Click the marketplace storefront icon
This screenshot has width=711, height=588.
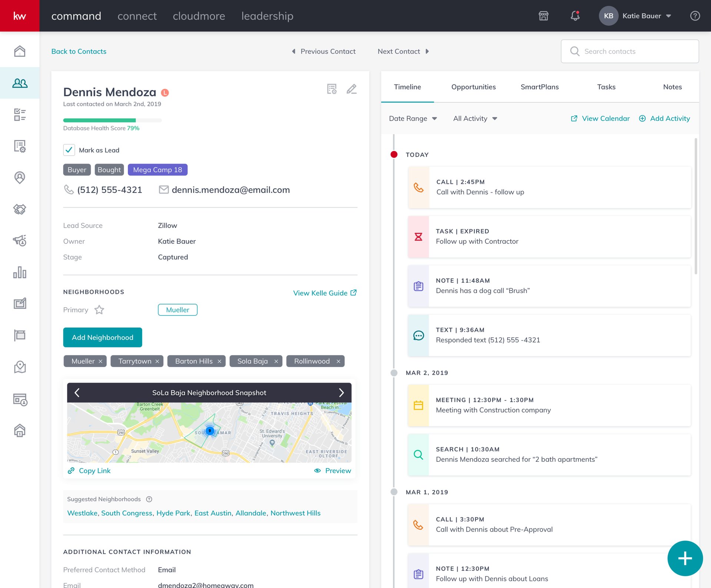[x=543, y=16]
